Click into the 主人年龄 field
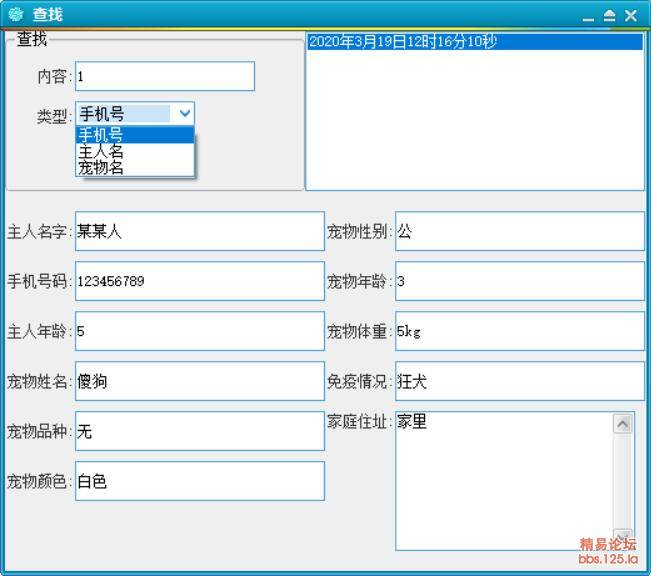The image size is (651, 576). point(200,331)
